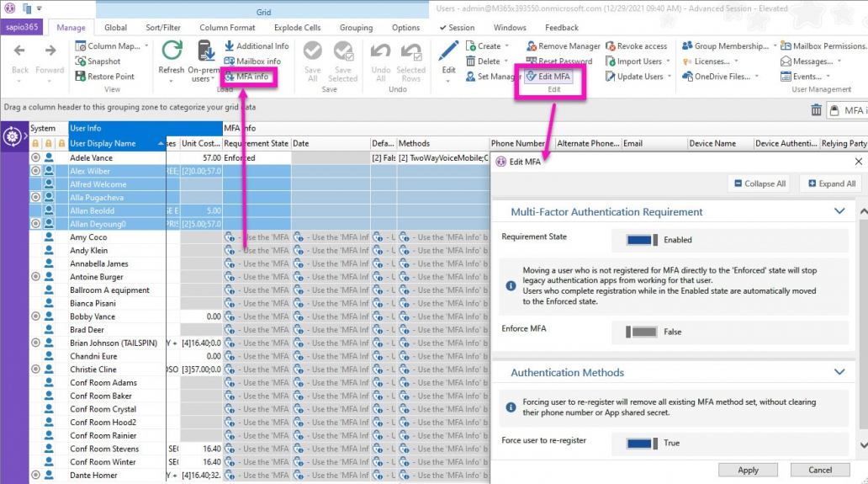Open the Refresh dropdown arrow

coord(171,81)
